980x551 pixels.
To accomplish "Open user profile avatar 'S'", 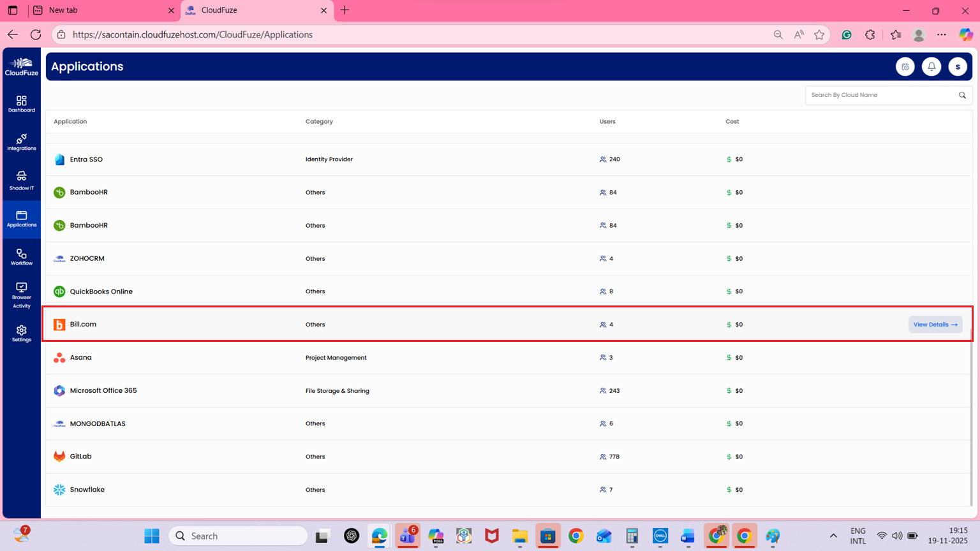I will point(958,66).
